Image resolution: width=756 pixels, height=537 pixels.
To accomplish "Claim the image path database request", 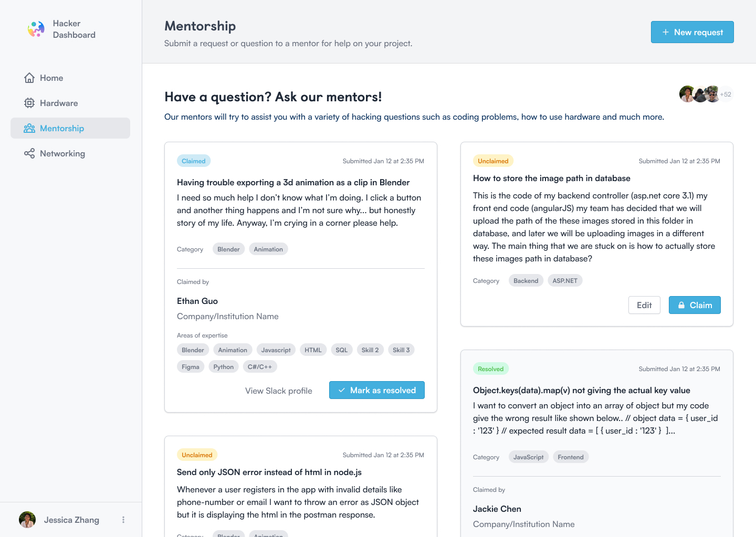I will coord(694,305).
